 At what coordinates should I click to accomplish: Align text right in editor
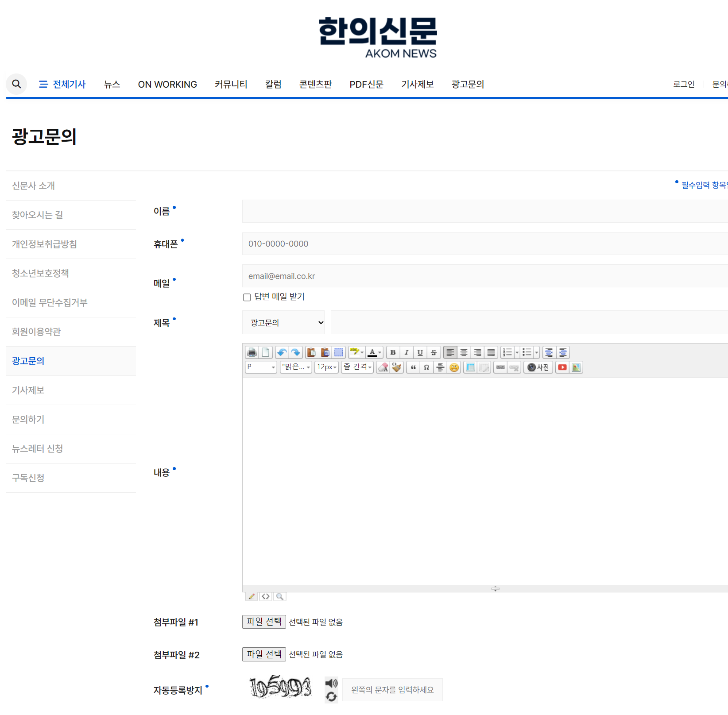coord(477,352)
